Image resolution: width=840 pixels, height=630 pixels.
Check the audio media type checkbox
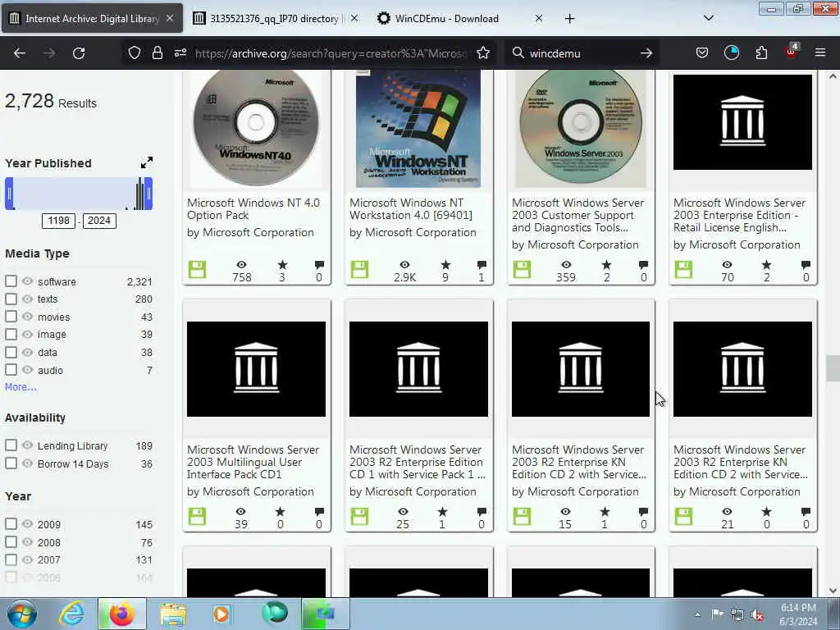click(11, 370)
